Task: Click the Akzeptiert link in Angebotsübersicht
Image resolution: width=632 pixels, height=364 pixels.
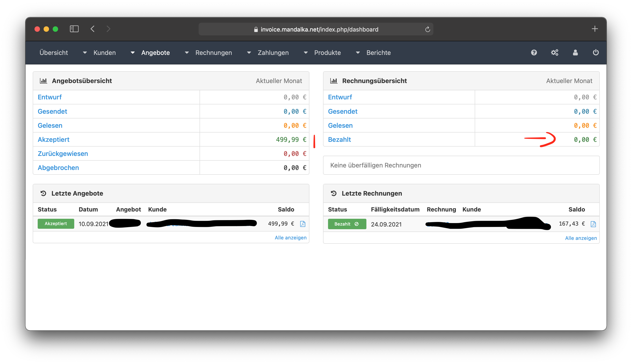Action: point(54,140)
